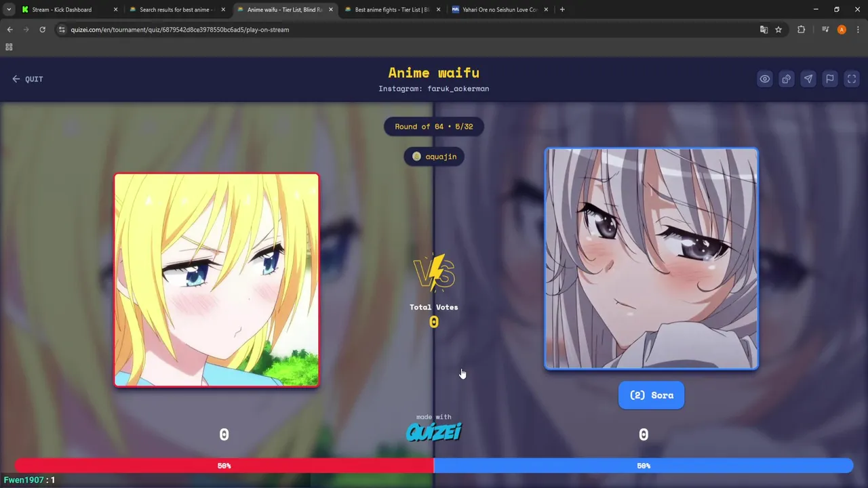Screen dimensions: 868x488
Task: Click the aquajin user badge
Action: 434,157
